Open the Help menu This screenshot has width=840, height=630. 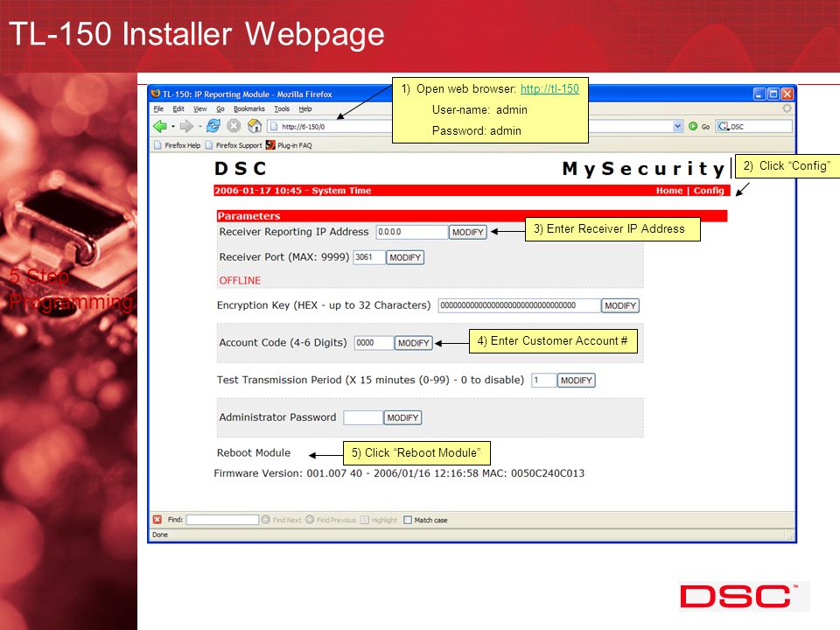(305, 108)
